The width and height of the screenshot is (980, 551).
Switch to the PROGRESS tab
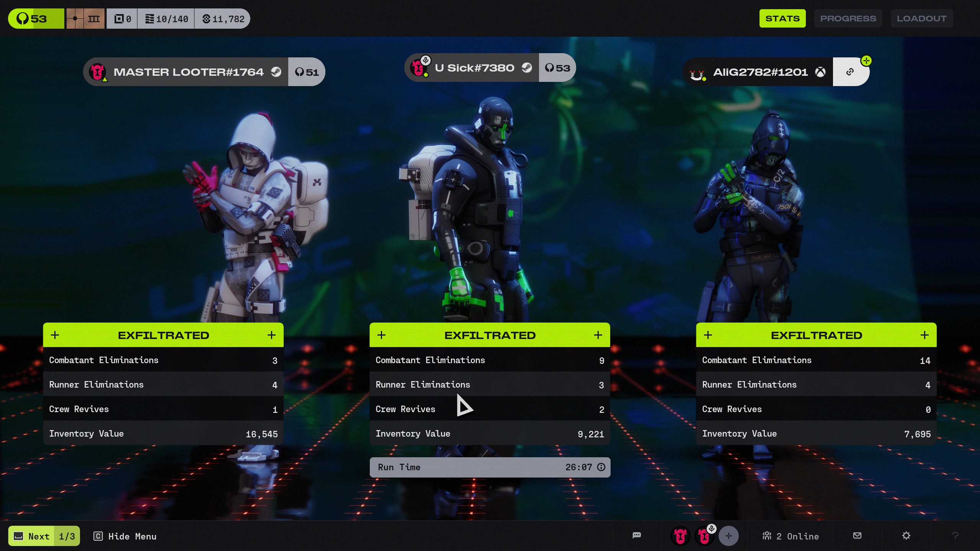pyautogui.click(x=848, y=18)
